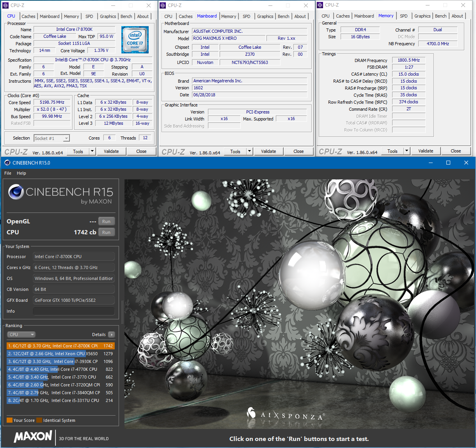Viewport: 476px width, 448px height.
Task: Click OS field Windows 8, 64 Bit
Action: 74,278
